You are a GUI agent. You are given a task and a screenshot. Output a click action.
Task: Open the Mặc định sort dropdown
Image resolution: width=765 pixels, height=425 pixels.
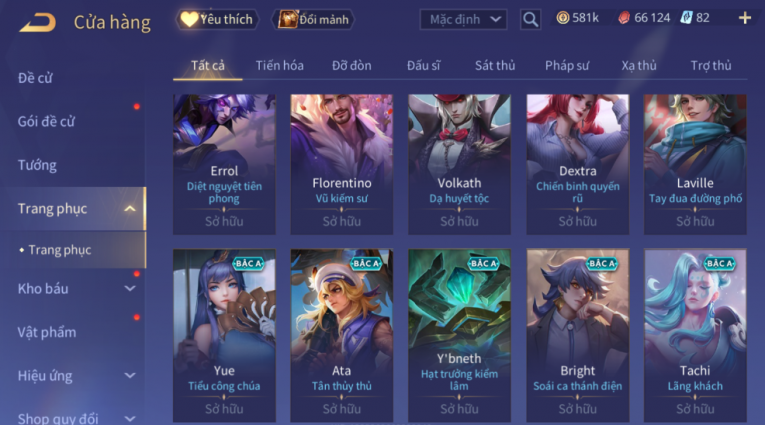click(x=463, y=20)
